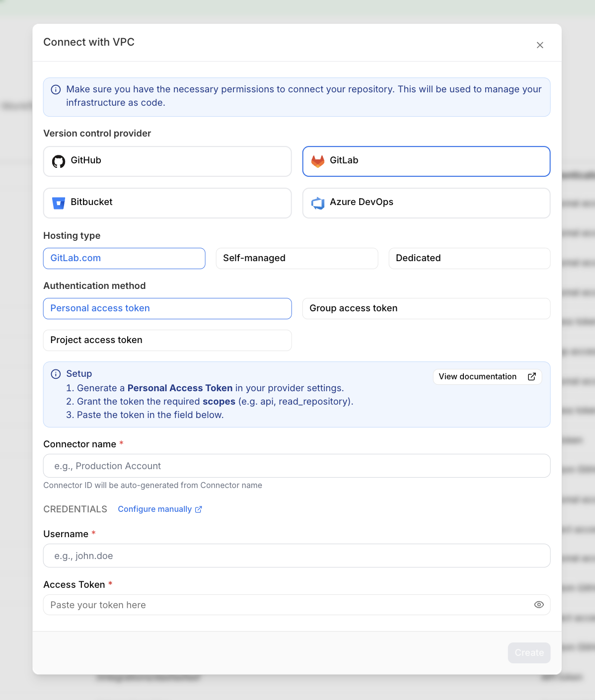Click the Bitbucket bucket logo icon
The width and height of the screenshot is (595, 700).
[59, 203]
